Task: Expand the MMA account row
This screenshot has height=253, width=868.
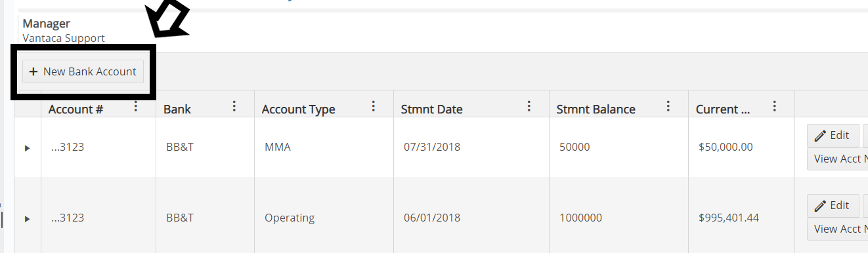Action: tap(27, 148)
